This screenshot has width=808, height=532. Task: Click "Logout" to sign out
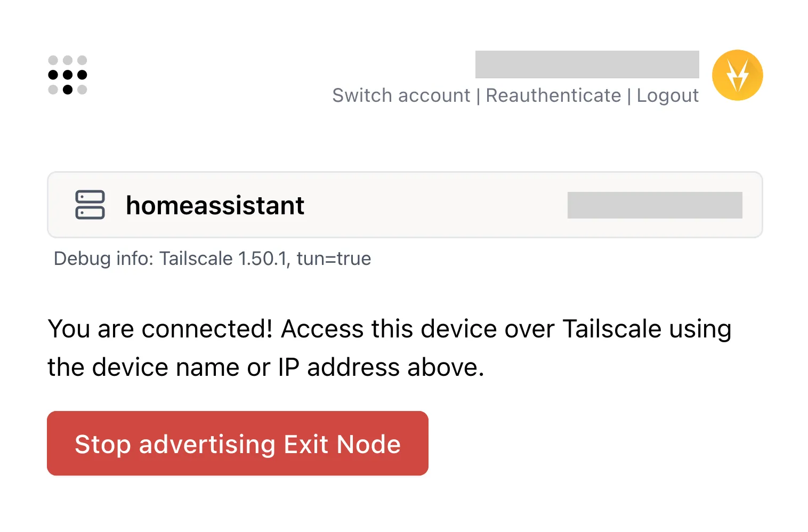coord(668,95)
